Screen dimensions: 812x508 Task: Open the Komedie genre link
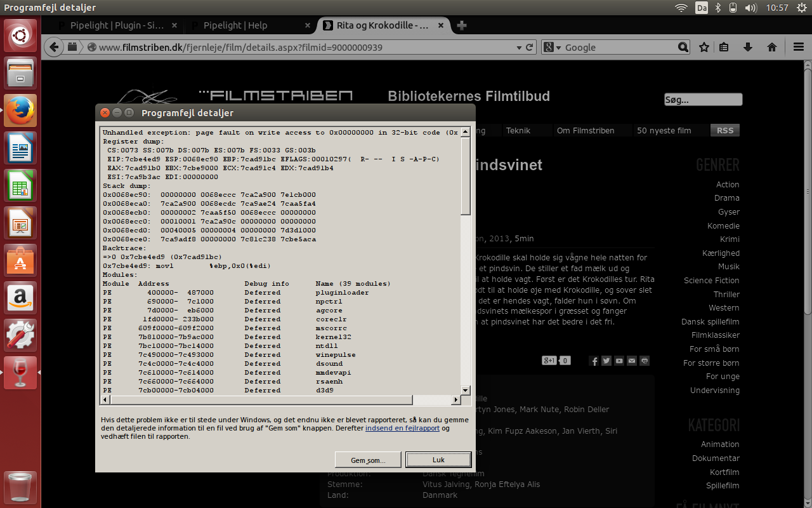[723, 225]
